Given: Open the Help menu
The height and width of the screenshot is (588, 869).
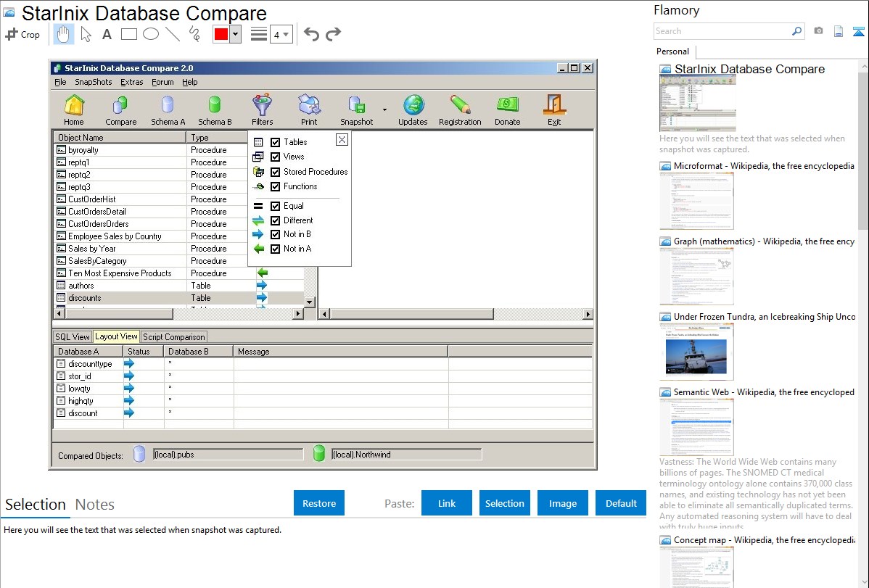Looking at the screenshot, I should click(189, 82).
